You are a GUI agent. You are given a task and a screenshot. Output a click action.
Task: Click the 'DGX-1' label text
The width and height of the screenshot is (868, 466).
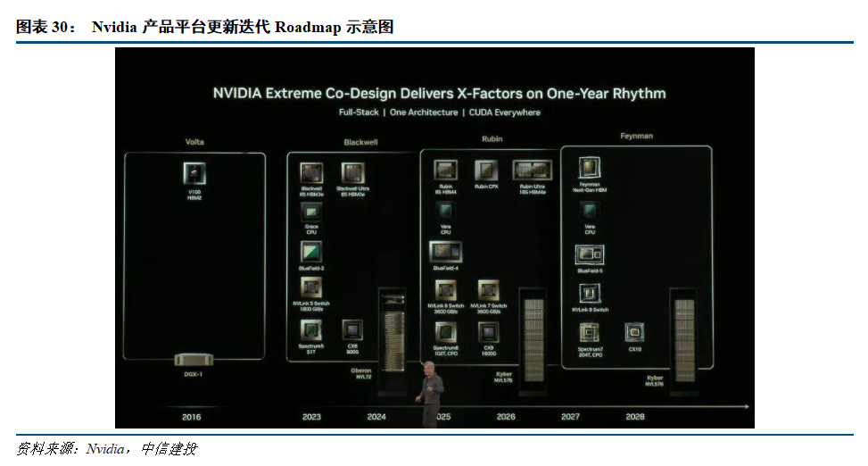194,375
